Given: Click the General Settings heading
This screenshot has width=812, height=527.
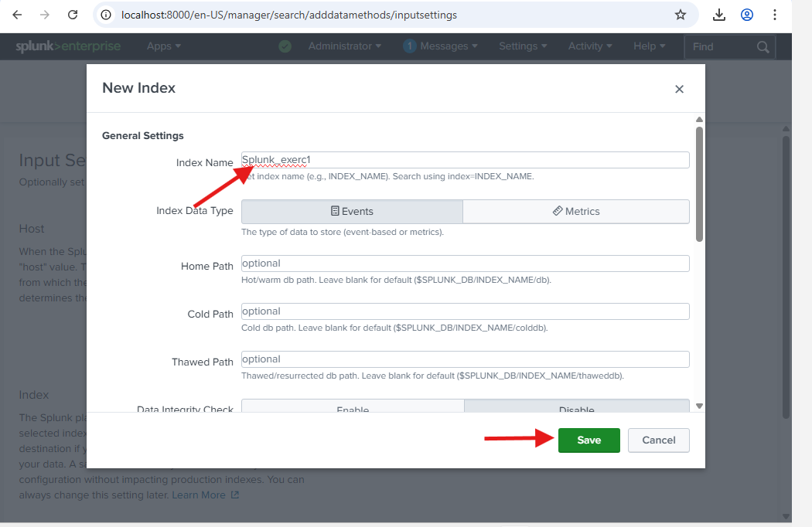Looking at the screenshot, I should pos(143,136).
